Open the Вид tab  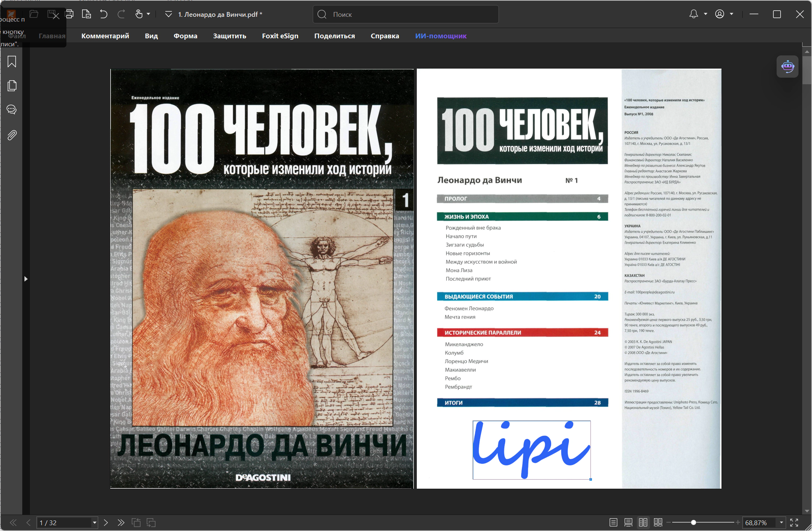(x=151, y=36)
